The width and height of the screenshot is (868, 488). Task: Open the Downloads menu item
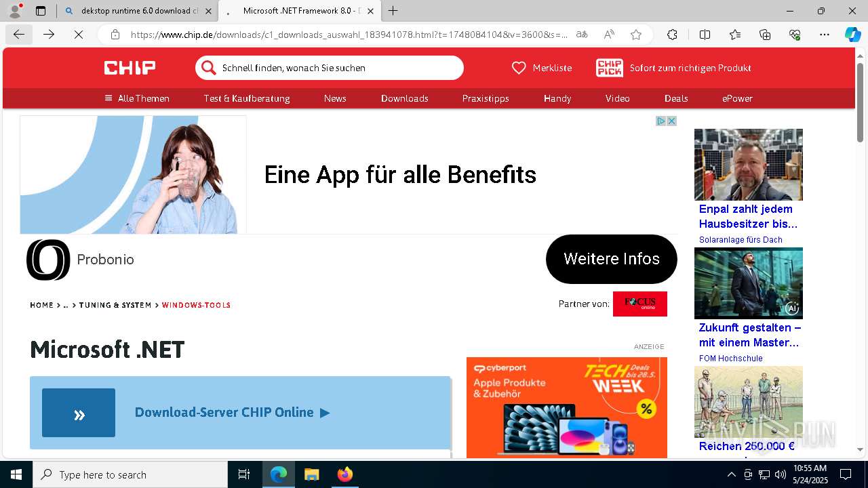pos(405,98)
